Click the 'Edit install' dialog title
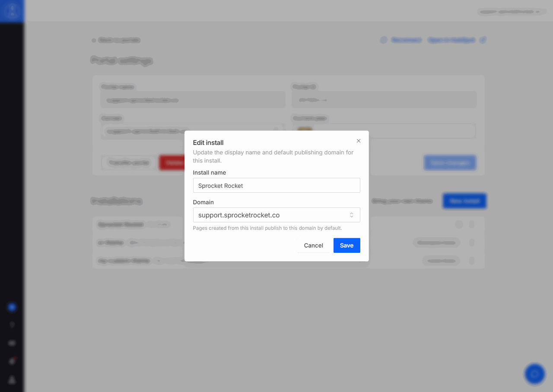This screenshot has height=392, width=553. point(208,143)
